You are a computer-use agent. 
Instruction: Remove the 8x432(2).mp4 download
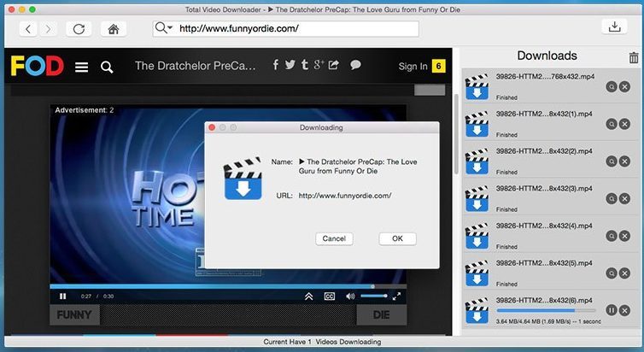(x=624, y=161)
